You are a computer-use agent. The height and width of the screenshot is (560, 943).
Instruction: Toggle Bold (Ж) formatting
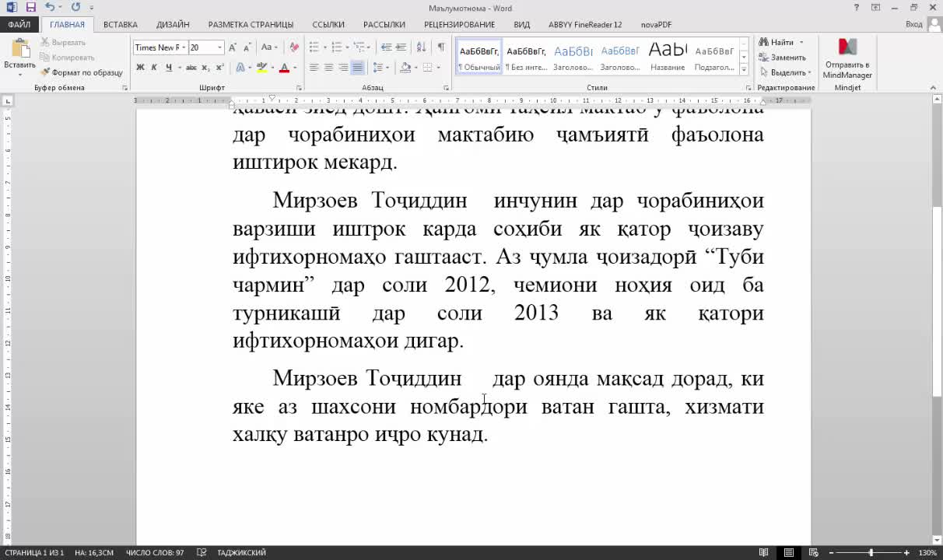pyautogui.click(x=140, y=68)
